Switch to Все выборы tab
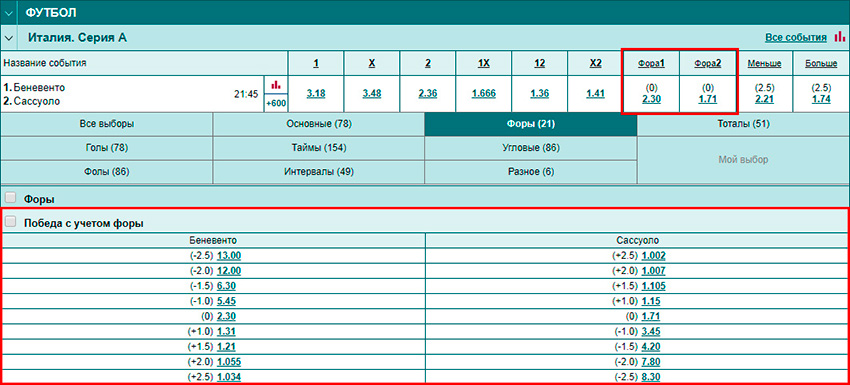The width and height of the screenshot is (850, 385). click(x=107, y=124)
